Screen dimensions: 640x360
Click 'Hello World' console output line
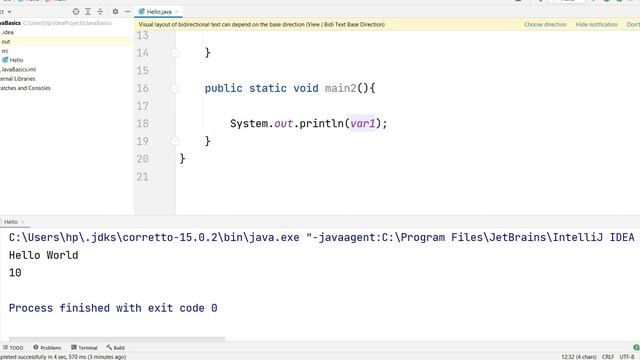43,255
